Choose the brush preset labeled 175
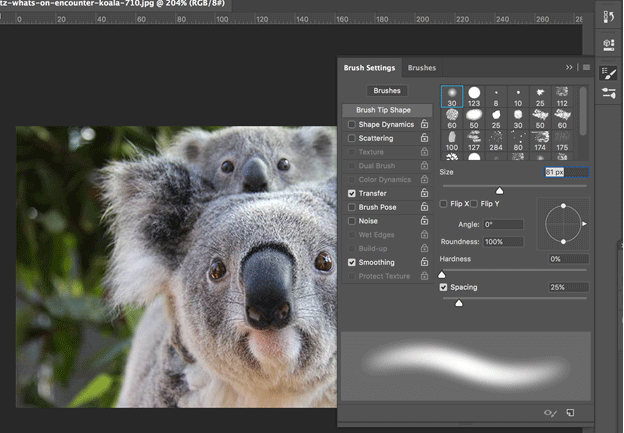The width and height of the screenshot is (624, 433). point(562,141)
